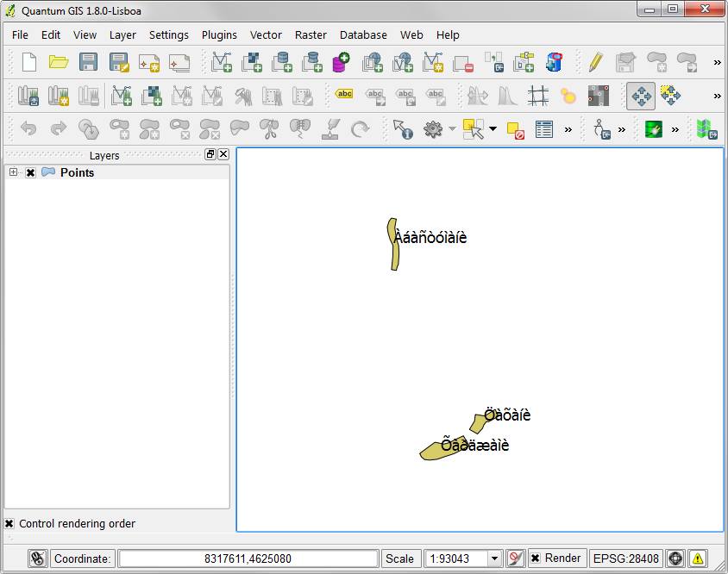Open the Layer menu
Screen dimensions: 728x574
tap(122, 34)
